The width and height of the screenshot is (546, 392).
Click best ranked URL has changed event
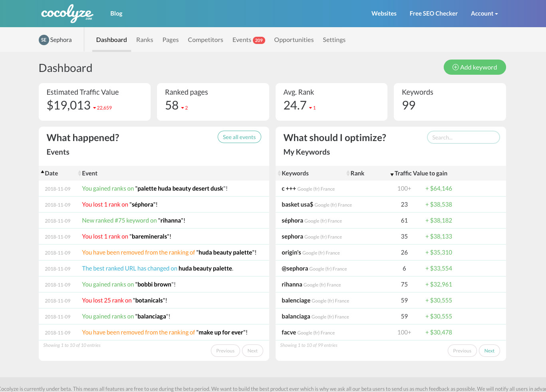[157, 269]
